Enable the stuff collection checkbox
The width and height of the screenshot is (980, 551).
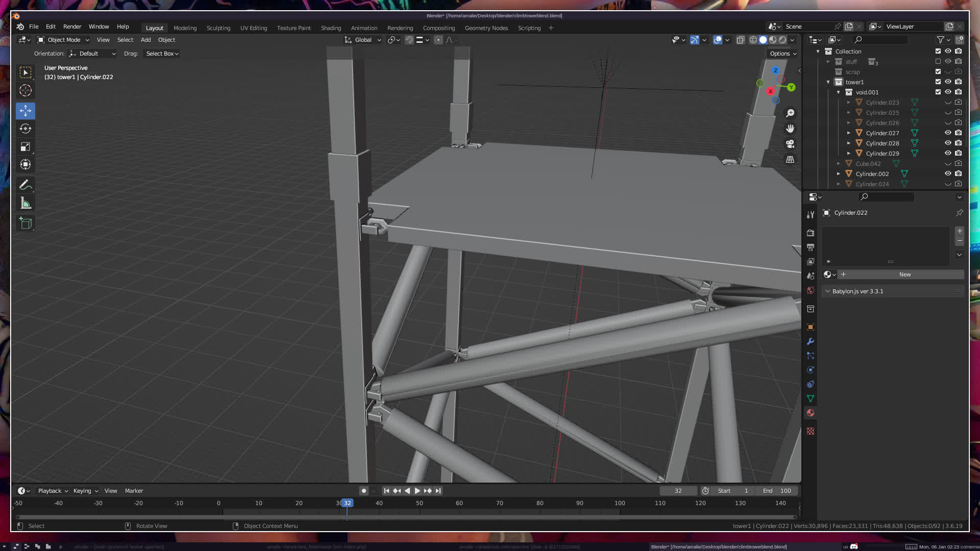coord(938,61)
